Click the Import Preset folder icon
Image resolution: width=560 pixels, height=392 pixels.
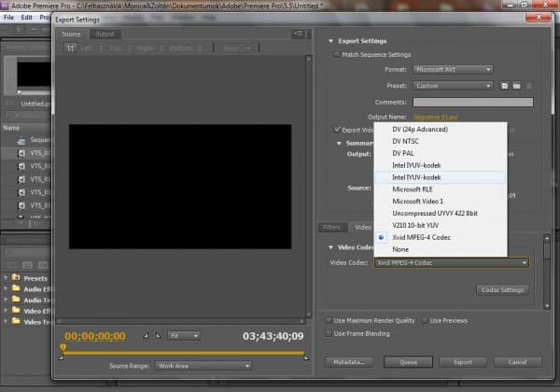pyautogui.click(x=515, y=85)
